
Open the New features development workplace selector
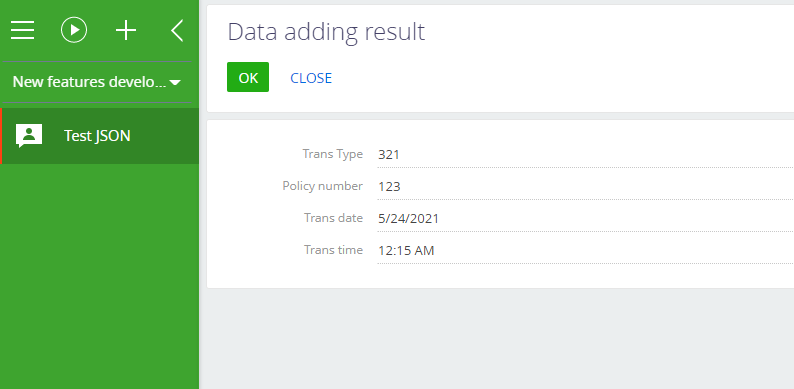pos(97,82)
